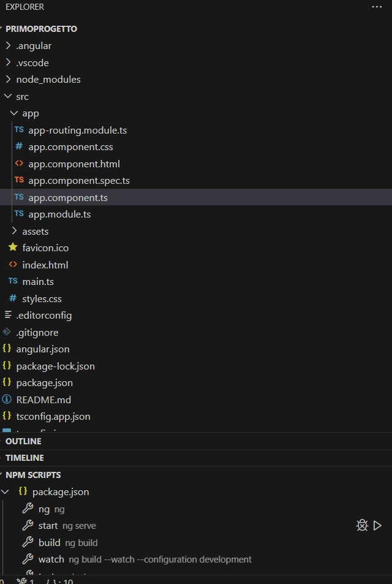The width and height of the screenshot is (392, 584).
Task: Open app.component.html file
Action: click(74, 164)
